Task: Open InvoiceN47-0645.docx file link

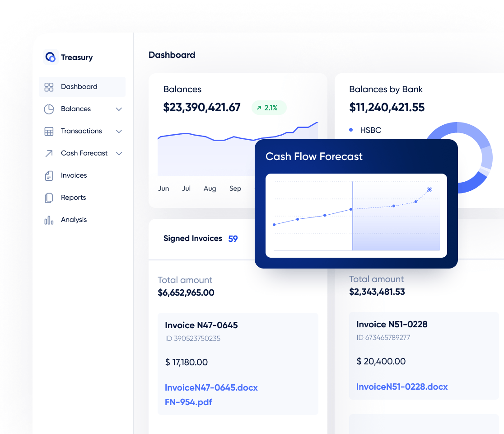Action: pyautogui.click(x=211, y=388)
